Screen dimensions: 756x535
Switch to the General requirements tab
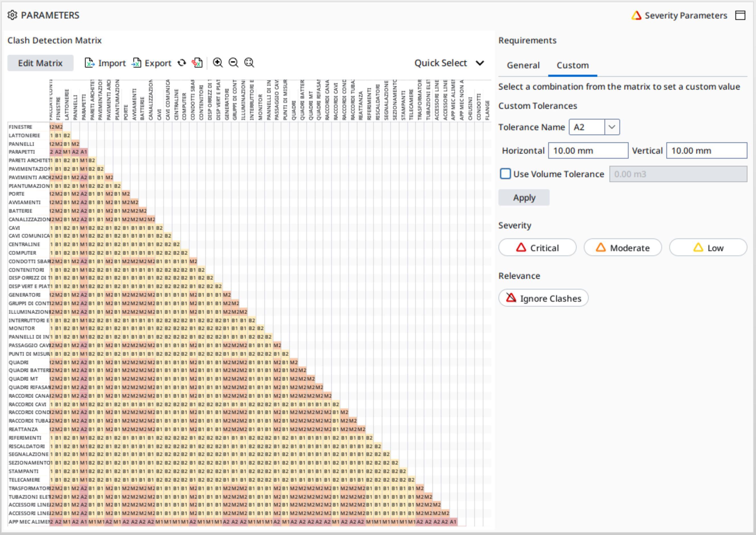(523, 65)
